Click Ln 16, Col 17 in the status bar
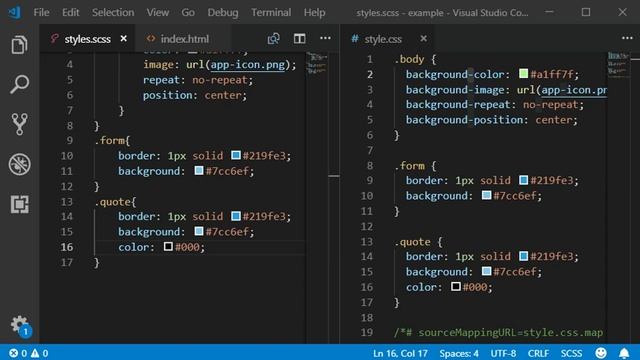Viewport: 640px width, 360px height. pos(400,353)
